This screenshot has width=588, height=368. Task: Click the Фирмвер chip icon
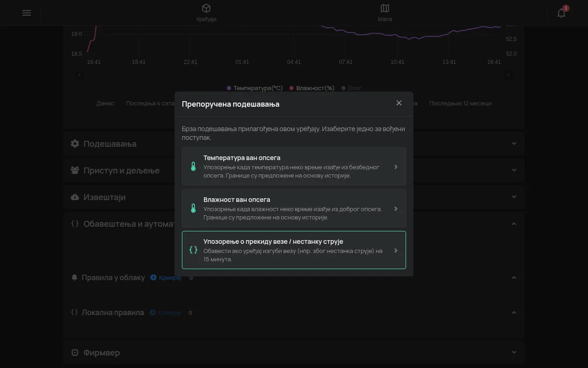(75, 352)
